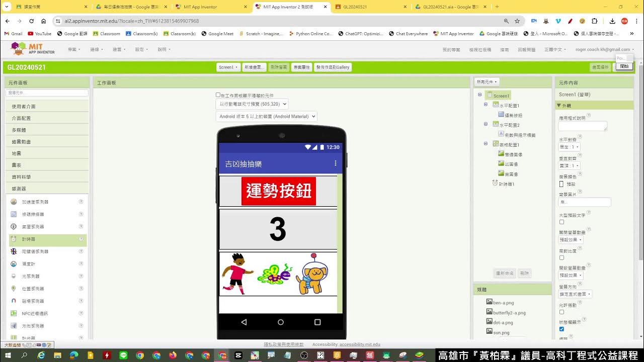The height and width of the screenshot is (362, 644).
Task: Tap the home circle on the phone preview
Action: click(281, 322)
